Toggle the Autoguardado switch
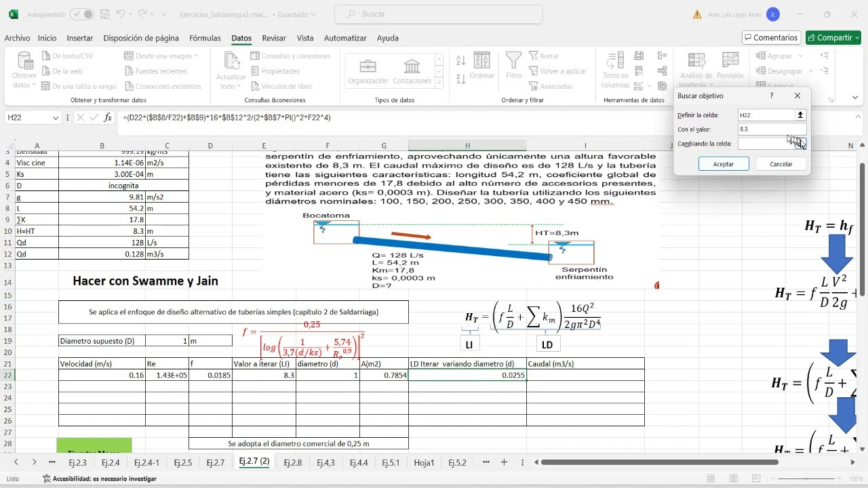The width and height of the screenshot is (868, 488). (x=82, y=14)
